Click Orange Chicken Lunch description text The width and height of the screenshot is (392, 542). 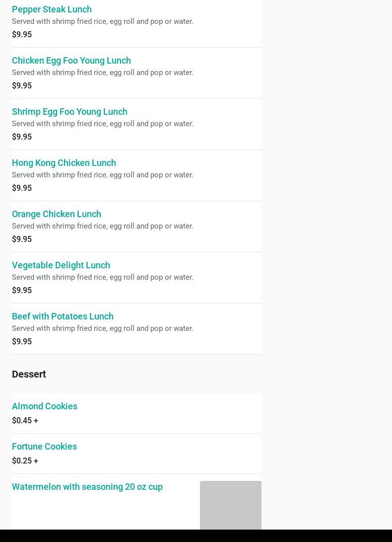tap(102, 226)
